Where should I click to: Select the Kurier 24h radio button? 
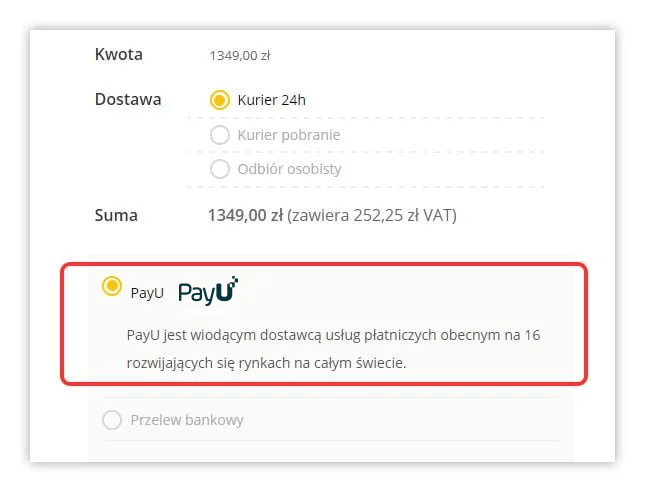coord(220,100)
